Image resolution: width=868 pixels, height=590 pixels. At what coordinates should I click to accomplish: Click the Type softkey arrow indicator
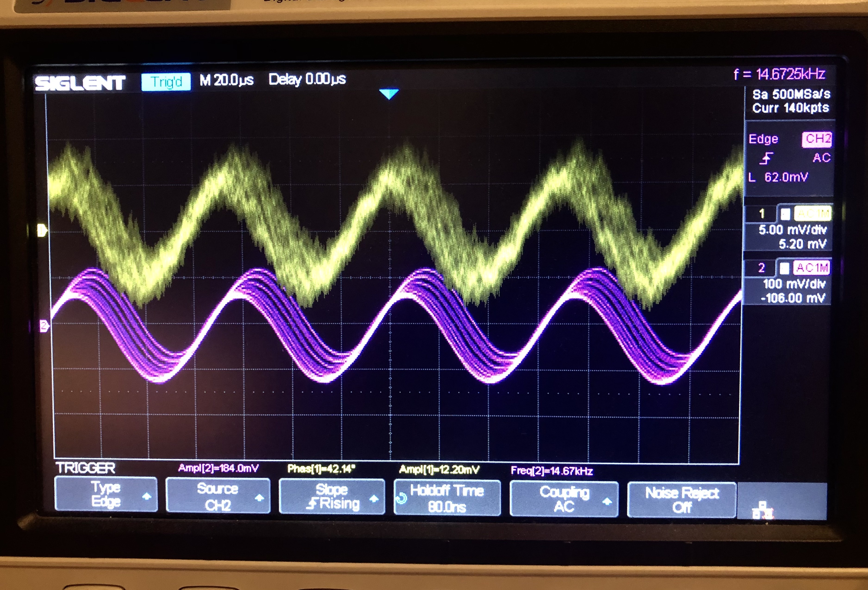(x=147, y=496)
